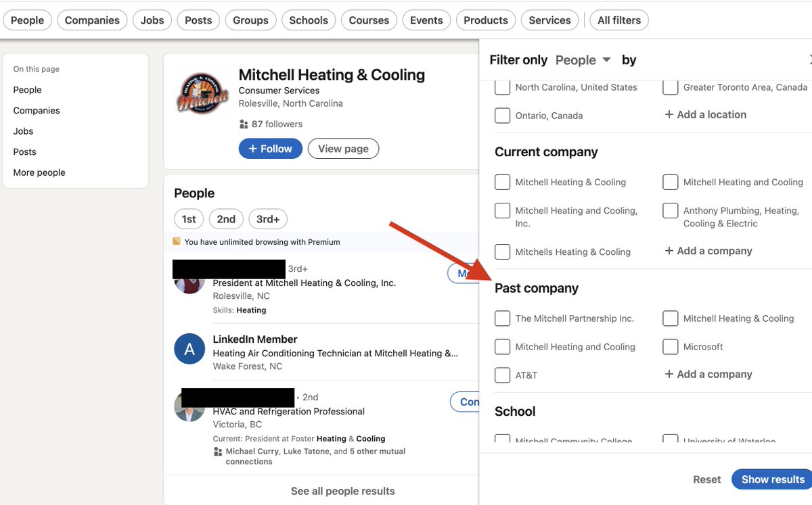The image size is (812, 505).
Task: Click the mutual connections icon beside Michael Curry
Action: tap(217, 452)
